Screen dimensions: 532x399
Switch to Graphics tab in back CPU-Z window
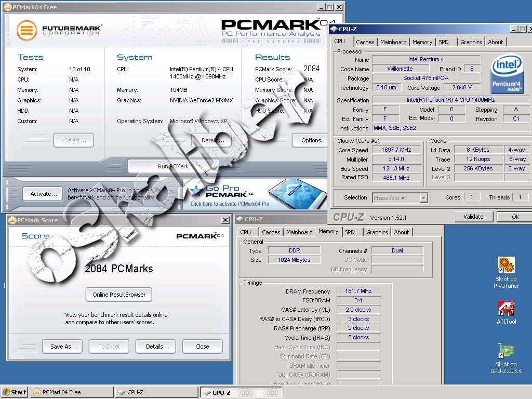[x=377, y=232]
